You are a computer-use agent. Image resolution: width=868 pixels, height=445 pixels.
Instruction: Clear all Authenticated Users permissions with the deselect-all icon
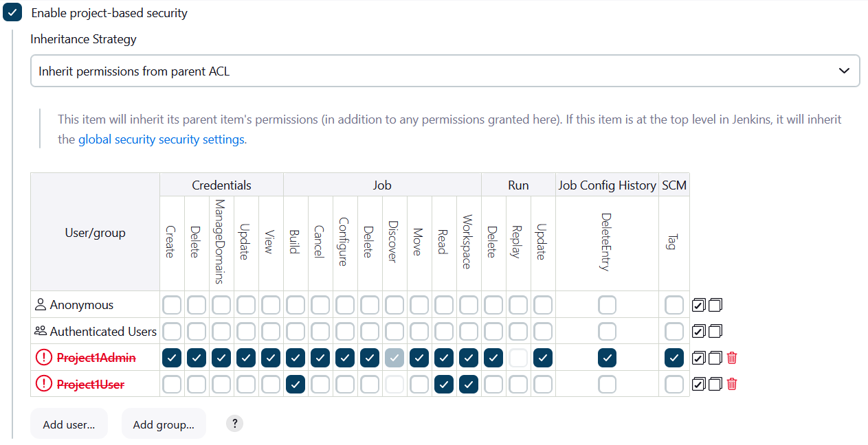[x=715, y=331]
